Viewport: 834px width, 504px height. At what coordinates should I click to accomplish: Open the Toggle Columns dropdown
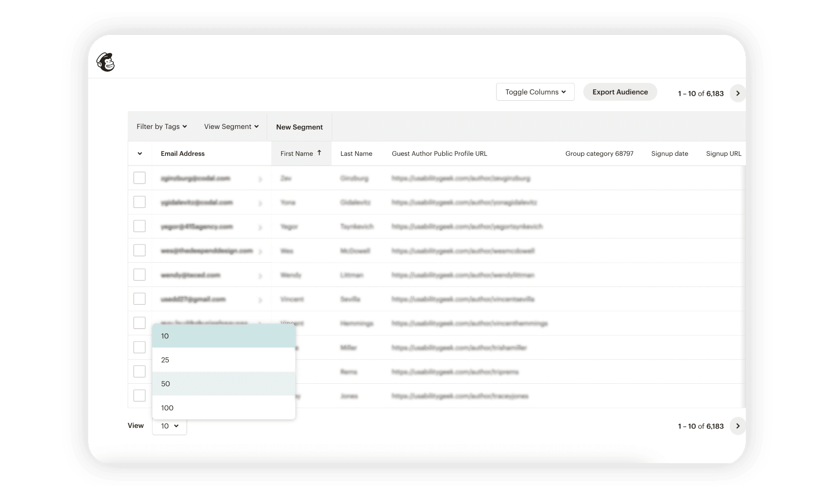[535, 92]
